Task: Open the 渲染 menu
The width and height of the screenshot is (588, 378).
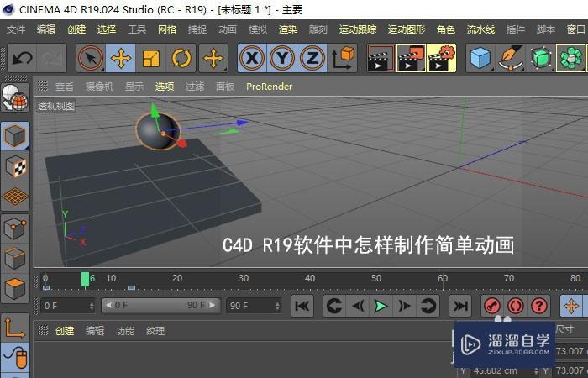Action: coord(288,29)
